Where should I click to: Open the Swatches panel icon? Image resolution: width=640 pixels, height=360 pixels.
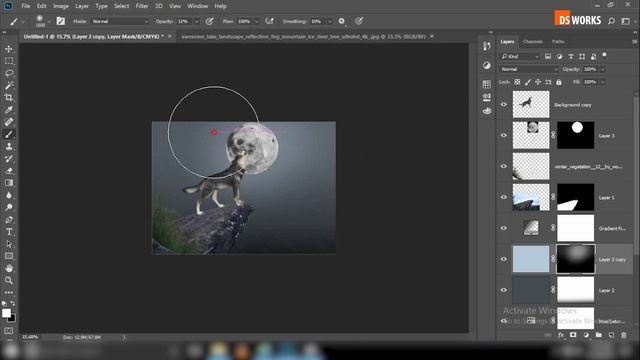pos(487,84)
